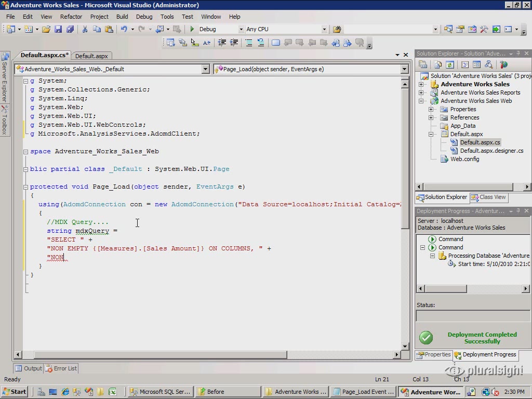Toggle a bookmark with the bookmark icon
The width and height of the screenshot is (532, 399).
point(275,43)
